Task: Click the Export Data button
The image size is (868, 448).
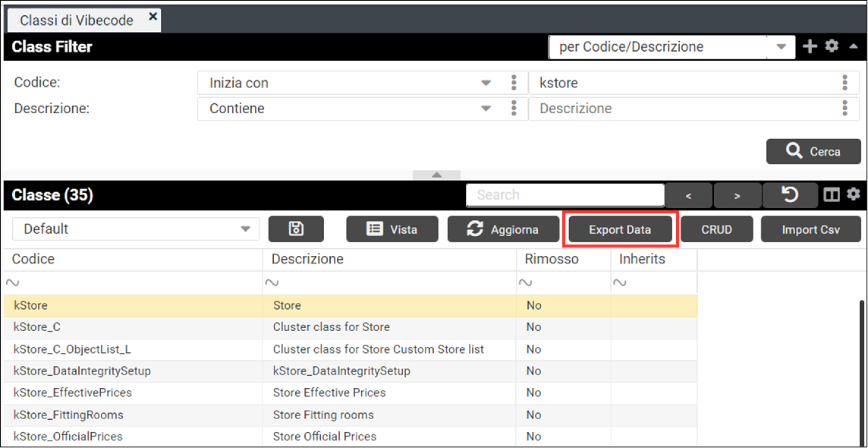Action: [x=620, y=229]
